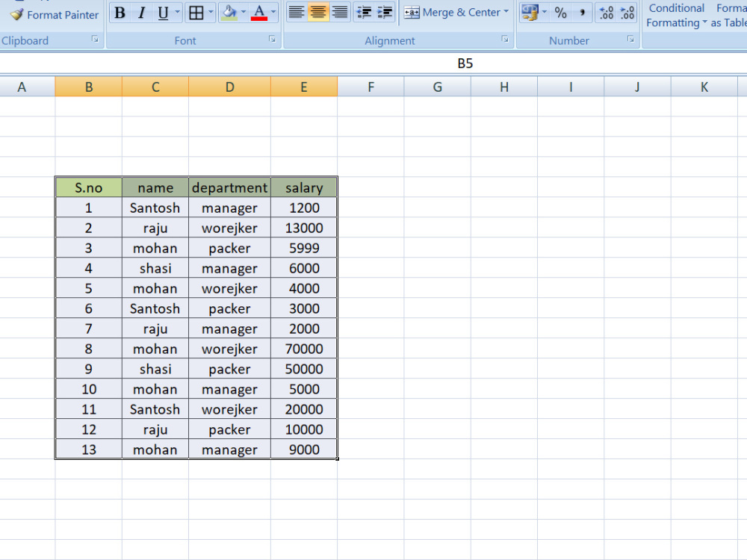Select packer in row numbered 12
The height and width of the screenshot is (560, 747).
(x=229, y=429)
